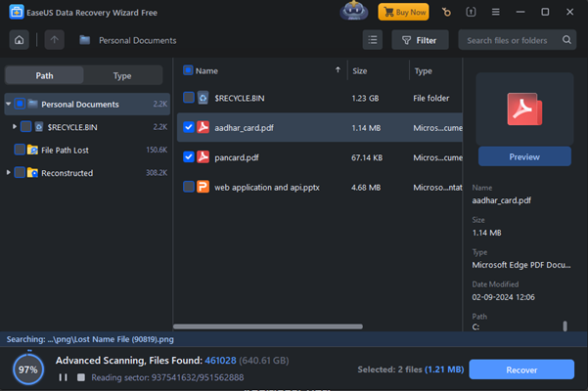Open the Filter options
This screenshot has width=588, height=391.
[420, 40]
